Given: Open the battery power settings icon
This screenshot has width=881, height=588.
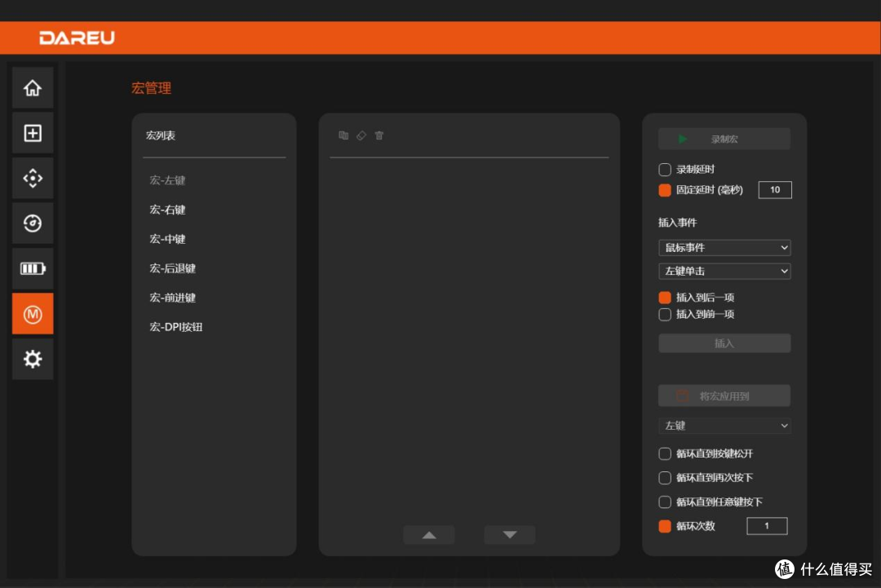Looking at the screenshot, I should click(x=33, y=268).
